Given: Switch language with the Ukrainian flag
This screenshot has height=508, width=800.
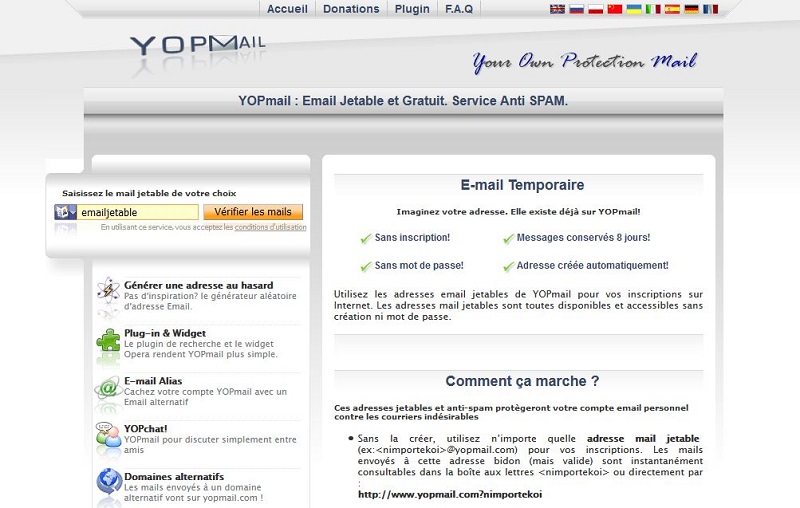Looking at the screenshot, I should [x=634, y=9].
